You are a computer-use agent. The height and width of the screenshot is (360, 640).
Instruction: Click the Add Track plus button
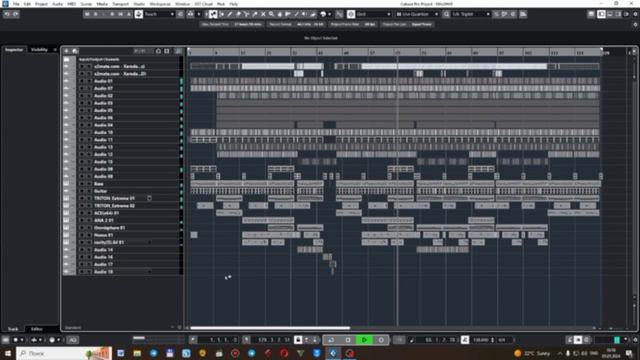coord(67,51)
